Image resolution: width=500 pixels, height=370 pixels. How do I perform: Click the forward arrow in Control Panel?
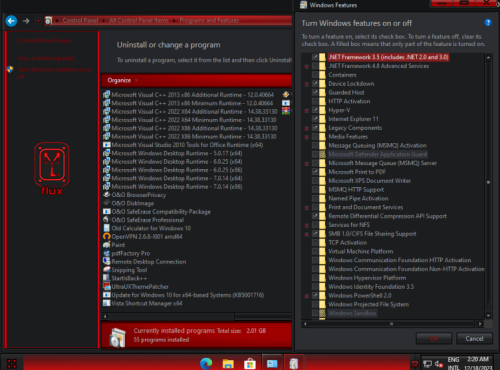point(26,21)
